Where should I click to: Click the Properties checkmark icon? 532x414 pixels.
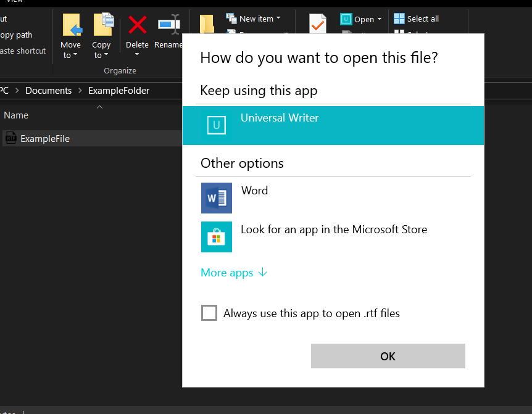point(317,24)
